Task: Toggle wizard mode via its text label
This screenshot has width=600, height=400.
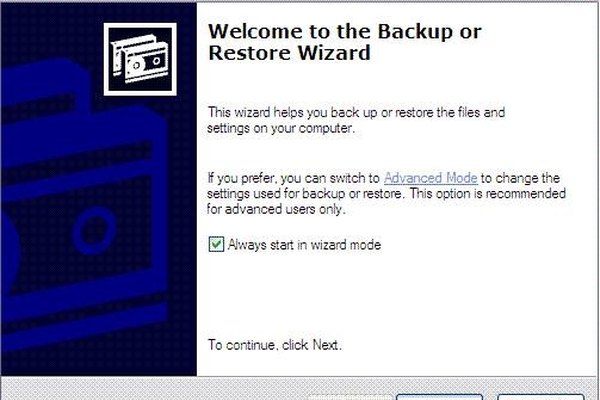Action: (x=304, y=245)
